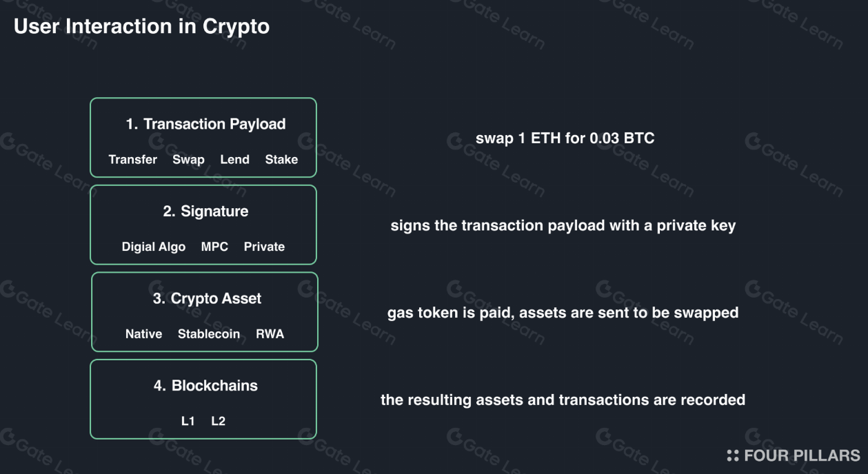
Task: Click the "4. Blockchains" heading
Action: (x=205, y=386)
